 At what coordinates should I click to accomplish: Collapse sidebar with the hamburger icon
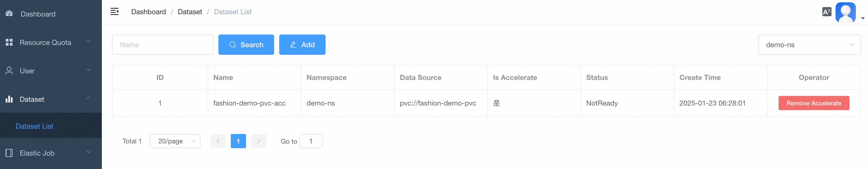[x=115, y=12]
